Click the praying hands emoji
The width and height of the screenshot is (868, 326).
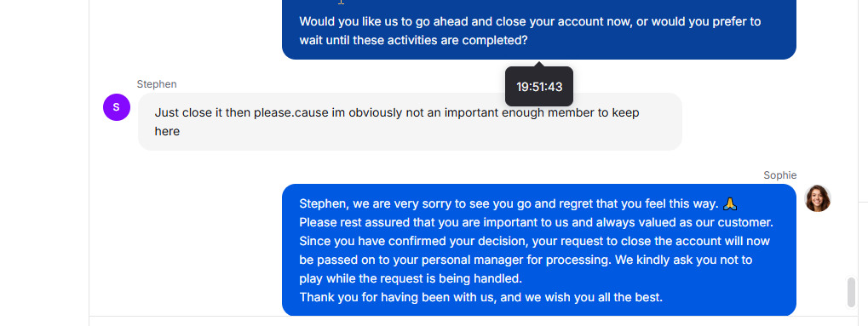pos(730,203)
